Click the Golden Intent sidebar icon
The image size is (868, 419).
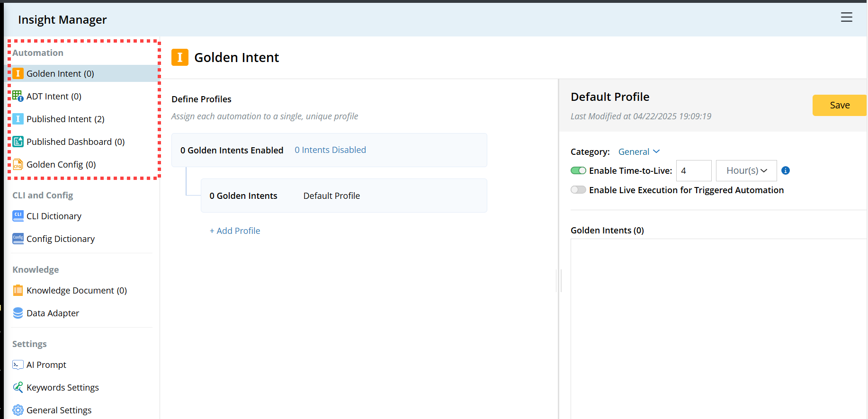pos(18,73)
